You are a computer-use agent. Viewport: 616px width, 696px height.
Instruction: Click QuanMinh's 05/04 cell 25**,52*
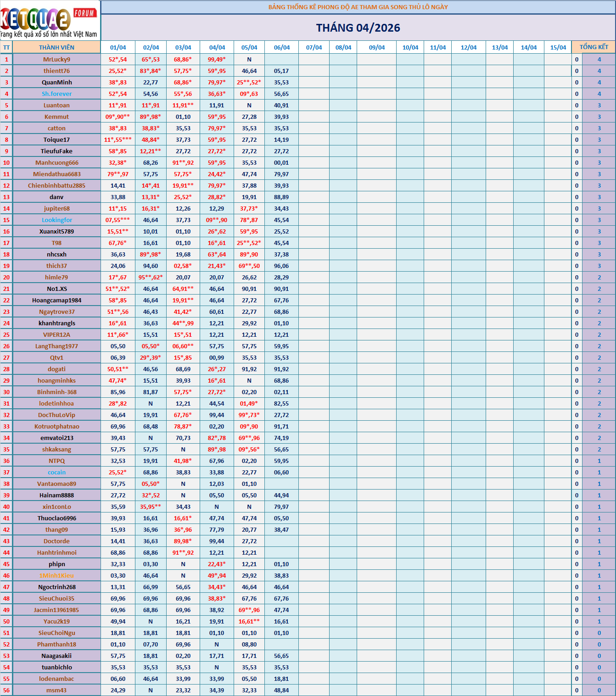(x=249, y=82)
